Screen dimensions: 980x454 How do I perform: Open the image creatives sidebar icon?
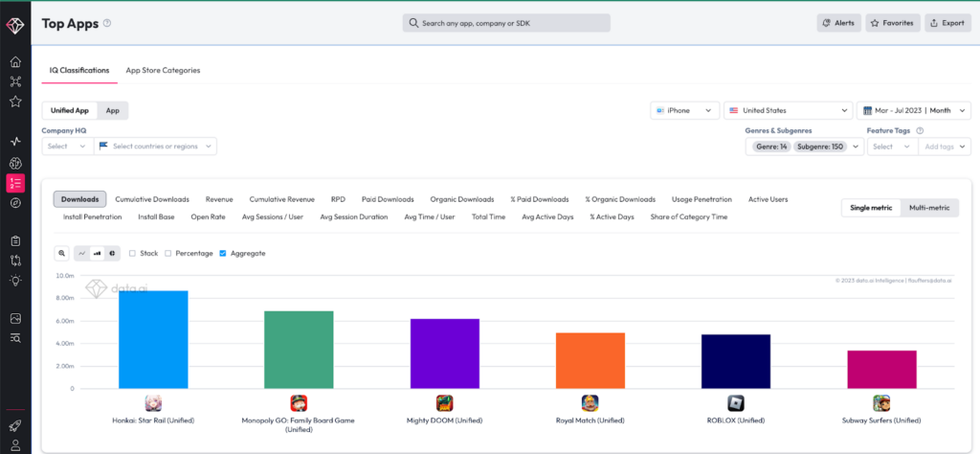click(15, 318)
